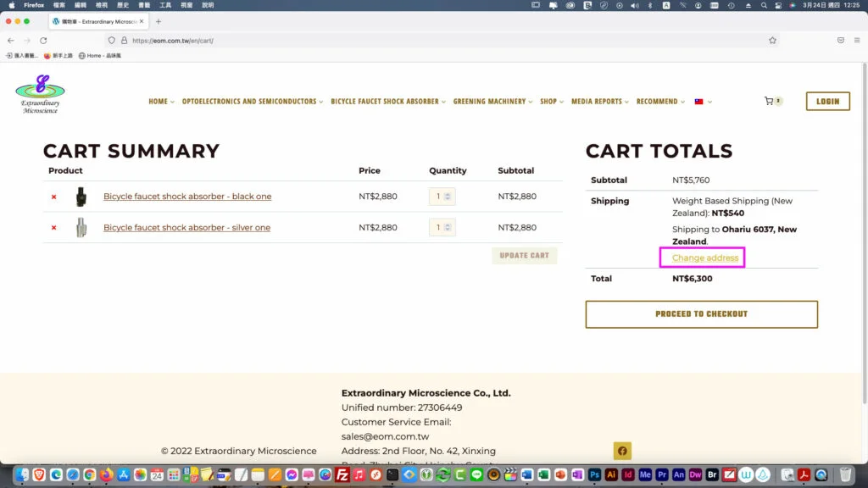
Task: Remove black shock absorber from cart
Action: [x=53, y=197]
